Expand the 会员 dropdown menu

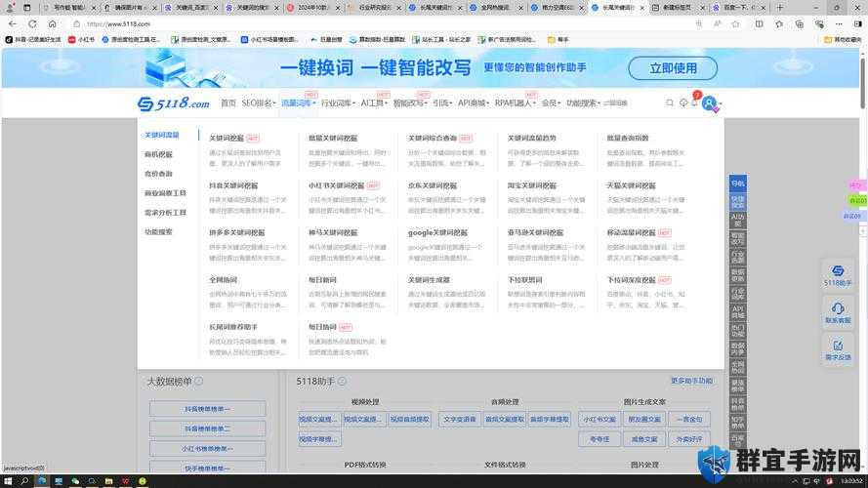pos(551,102)
